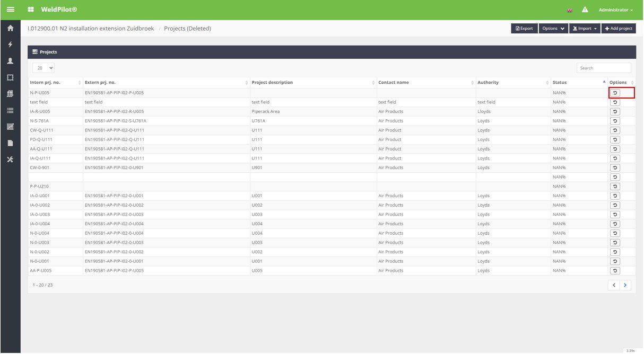Restore deleted project IA-R-U005
Image resolution: width=644 pixels, height=354 pixels.
615,112
